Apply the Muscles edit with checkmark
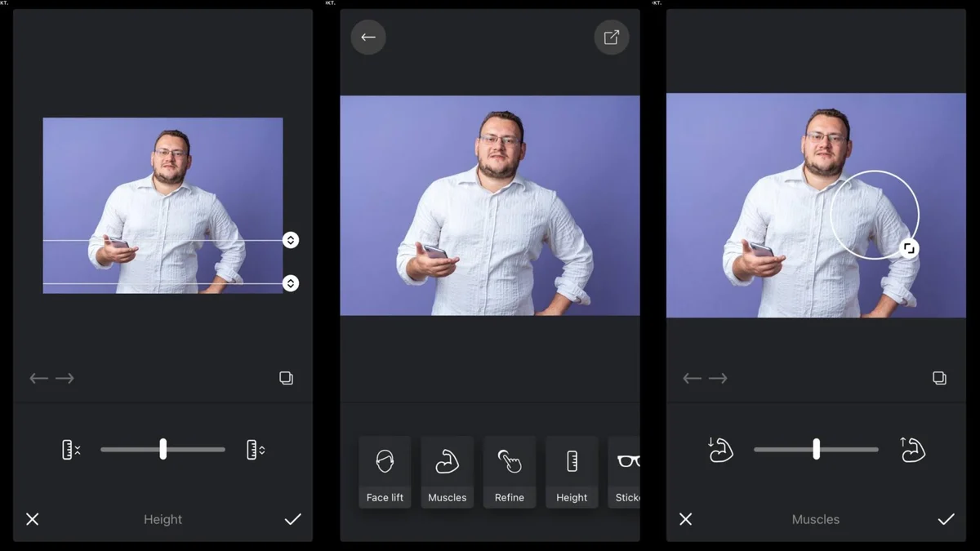The image size is (980, 551). click(946, 519)
